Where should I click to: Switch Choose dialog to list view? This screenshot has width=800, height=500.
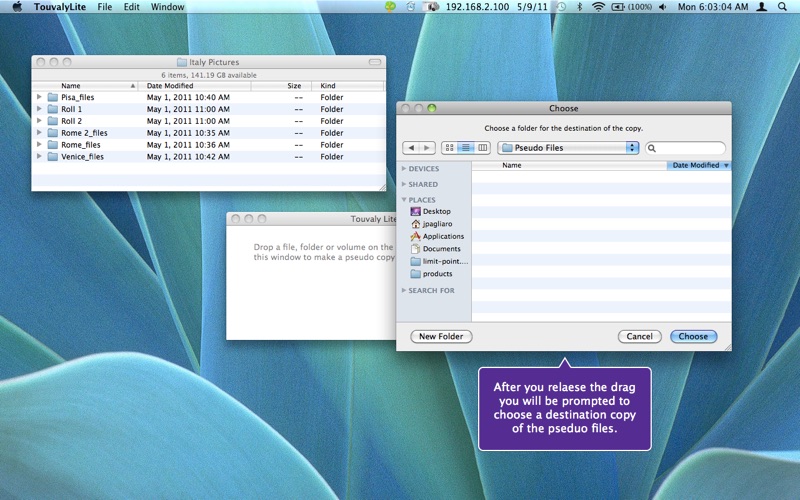pyautogui.click(x=465, y=148)
